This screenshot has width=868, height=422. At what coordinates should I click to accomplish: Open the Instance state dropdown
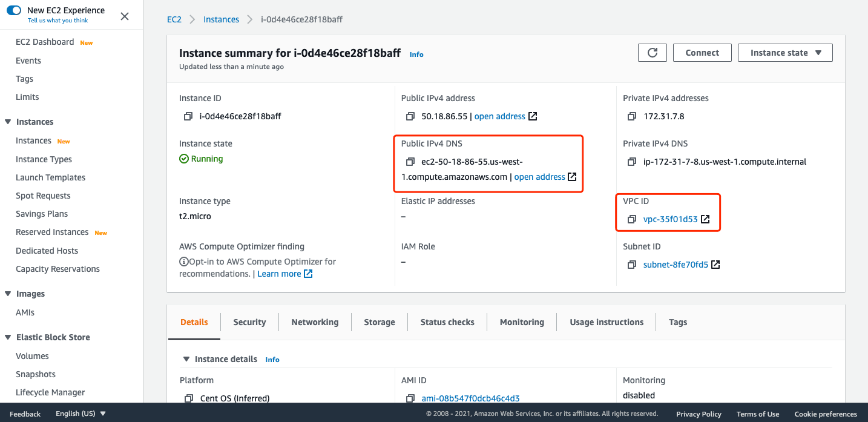tap(785, 53)
